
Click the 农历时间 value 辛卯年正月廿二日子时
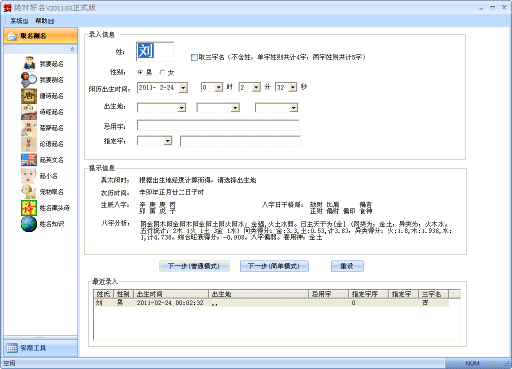[x=172, y=192]
